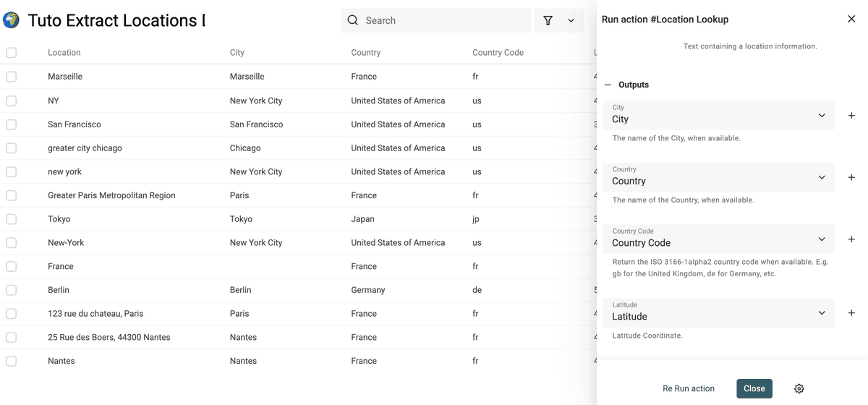Click the '25 Rue des Boers, 44300 Nantes' cell
Image resolution: width=868 pixels, height=405 pixels.
[x=110, y=337]
